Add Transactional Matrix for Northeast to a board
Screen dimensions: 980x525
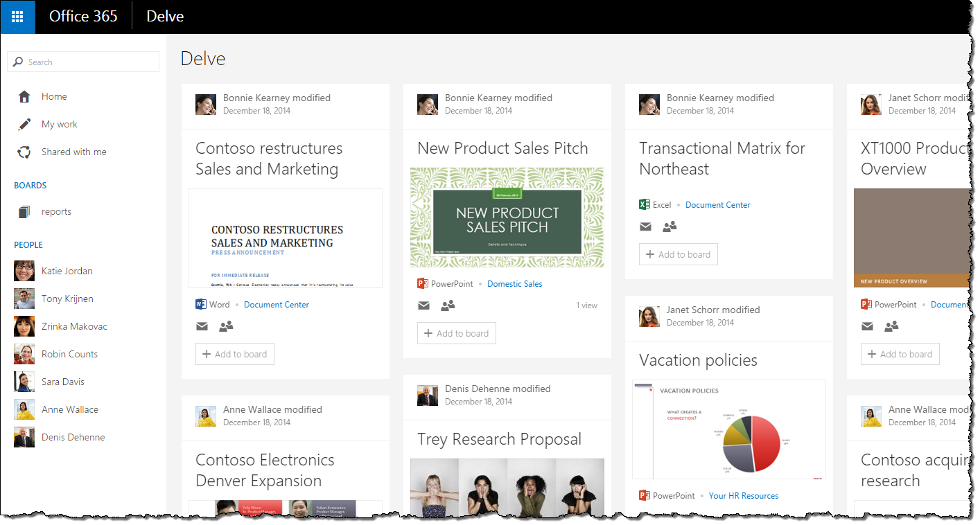(x=679, y=254)
